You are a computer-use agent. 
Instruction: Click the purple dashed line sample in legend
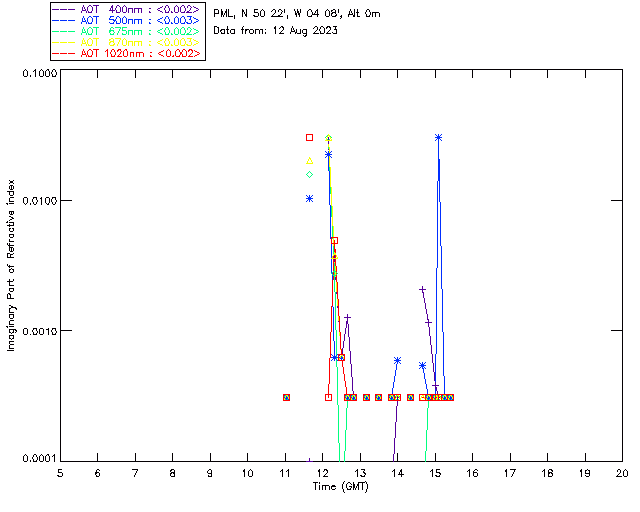tap(64, 9)
